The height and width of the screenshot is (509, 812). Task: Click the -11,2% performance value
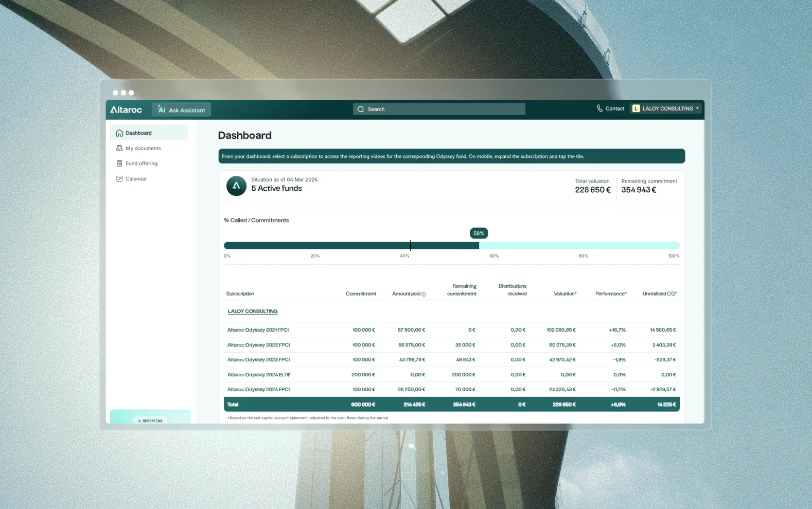tap(619, 390)
